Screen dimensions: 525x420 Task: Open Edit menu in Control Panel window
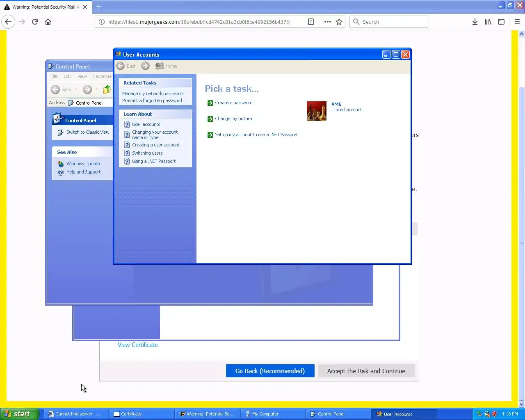(67, 76)
